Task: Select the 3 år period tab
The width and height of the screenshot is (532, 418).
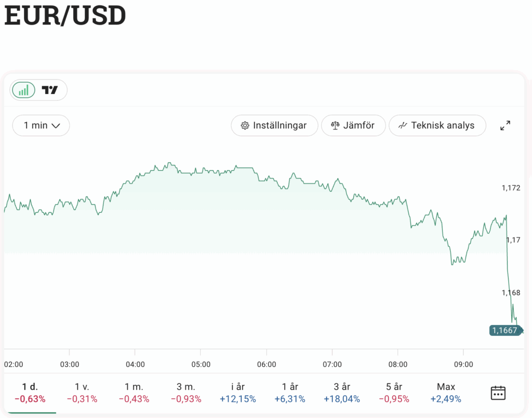Action: click(342, 393)
